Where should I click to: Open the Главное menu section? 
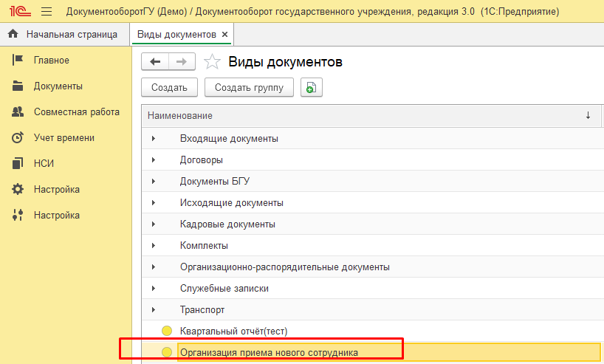[x=52, y=60]
